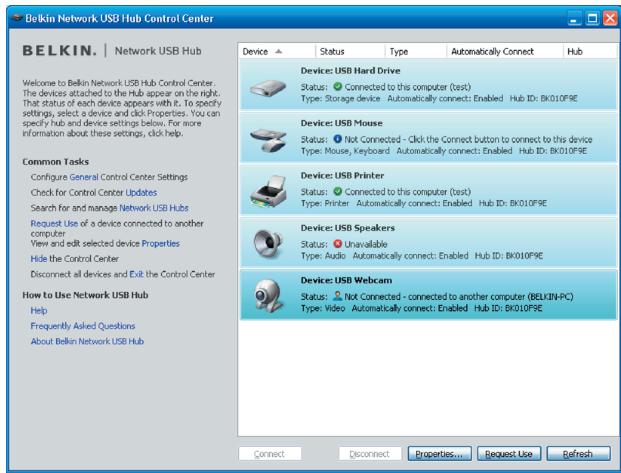Open the Network USB Hubs link
The width and height of the screenshot is (621, 473).
tap(154, 208)
